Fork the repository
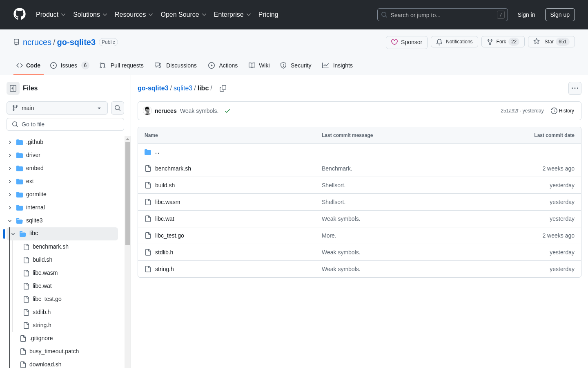The image size is (588, 368). tap(503, 42)
